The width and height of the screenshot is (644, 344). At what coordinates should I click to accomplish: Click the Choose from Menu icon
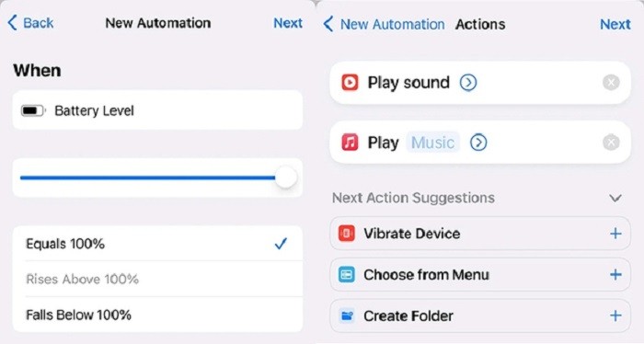pyautogui.click(x=347, y=275)
